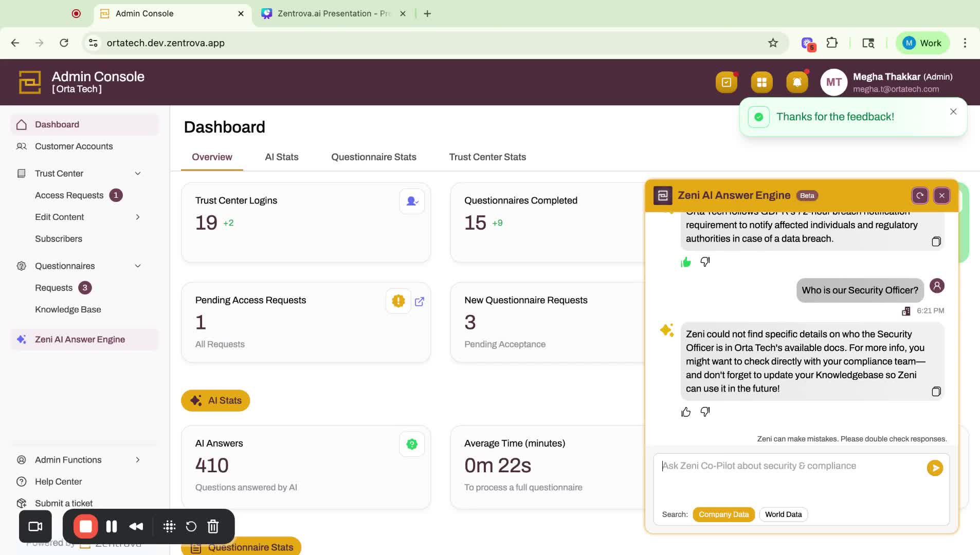
Task: Collapse the Trust Center section
Action: (138, 174)
